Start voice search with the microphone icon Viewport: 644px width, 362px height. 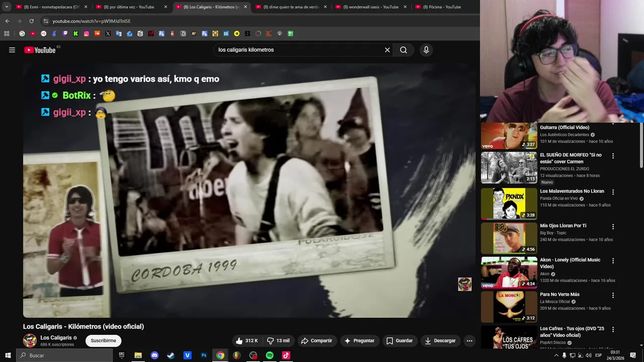(426, 50)
